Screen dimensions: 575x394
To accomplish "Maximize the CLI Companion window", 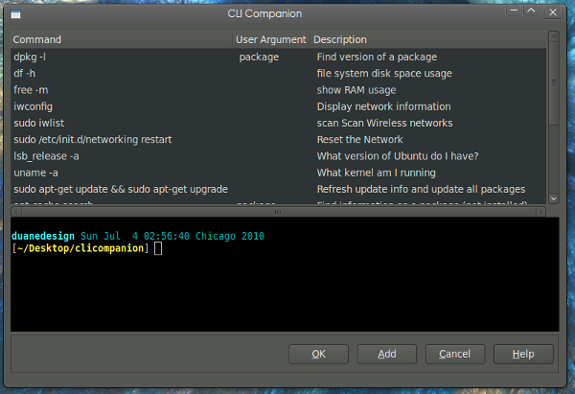I will tap(531, 11).
